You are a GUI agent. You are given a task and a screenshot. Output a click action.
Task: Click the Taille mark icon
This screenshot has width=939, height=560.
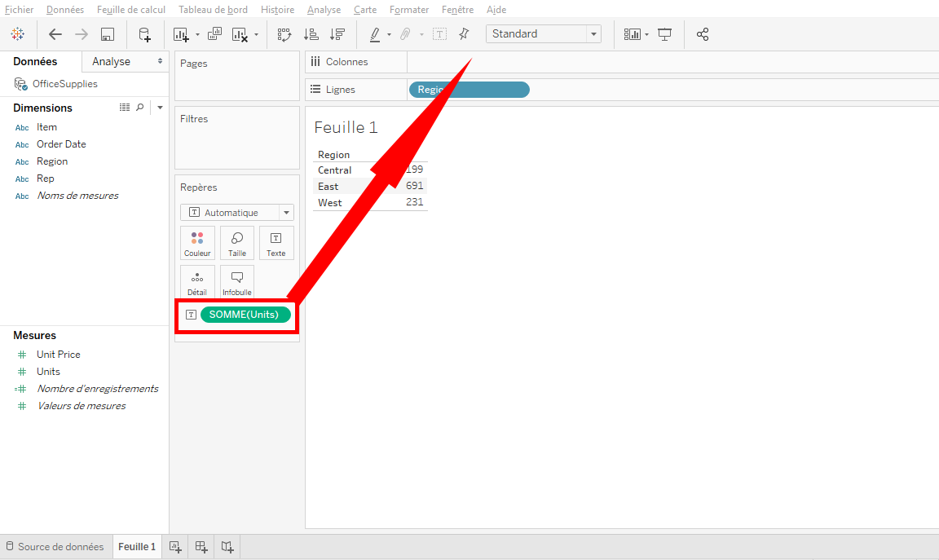point(236,242)
